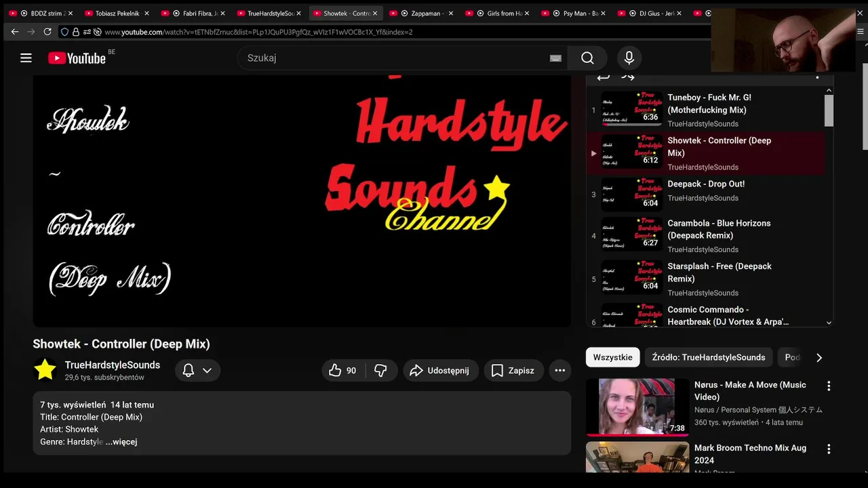This screenshot has width=868, height=488.
Task: Open options for Mark Broom Techno Mix
Action: [x=828, y=449]
